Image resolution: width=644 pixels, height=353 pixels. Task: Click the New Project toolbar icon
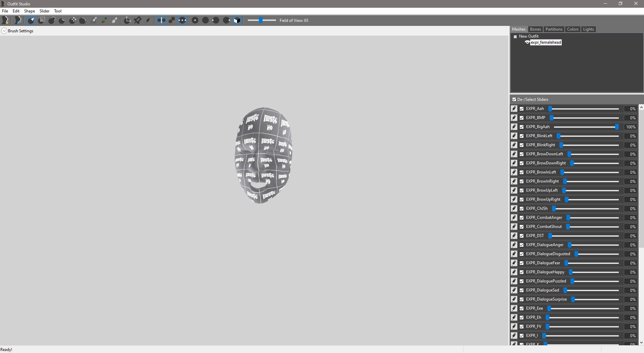5,21
